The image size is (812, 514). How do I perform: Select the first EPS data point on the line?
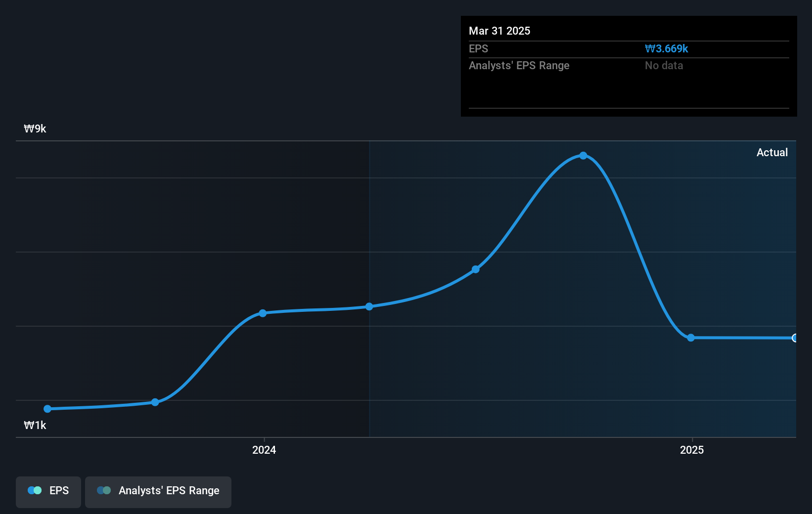(x=47, y=409)
